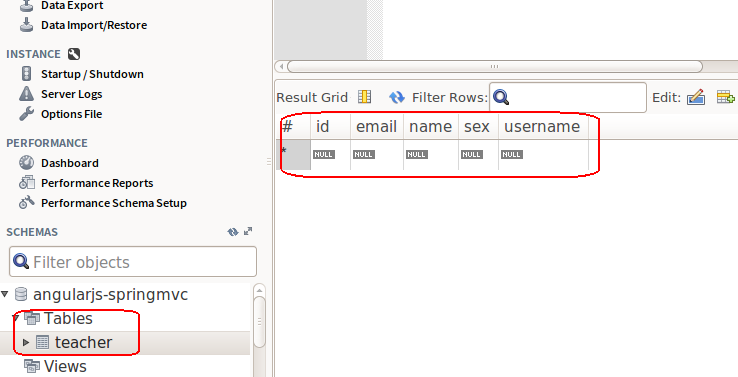Click the sidebar splitter handle

(x=269, y=162)
